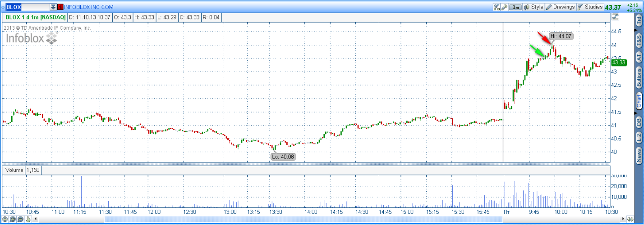This screenshot has height=225, width=644.
Task: Click the Volume panel label
Action: 14,171
